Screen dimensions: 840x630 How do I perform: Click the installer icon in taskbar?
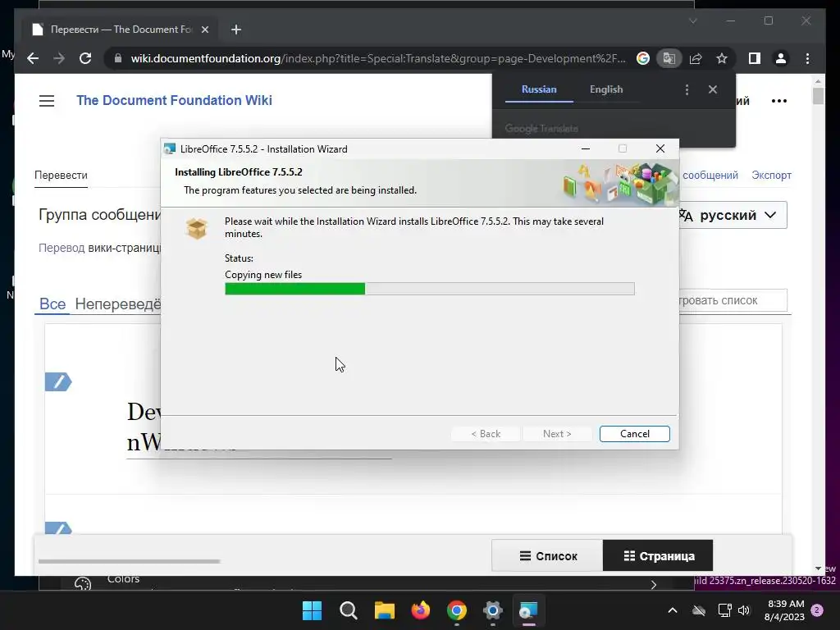(x=529, y=610)
